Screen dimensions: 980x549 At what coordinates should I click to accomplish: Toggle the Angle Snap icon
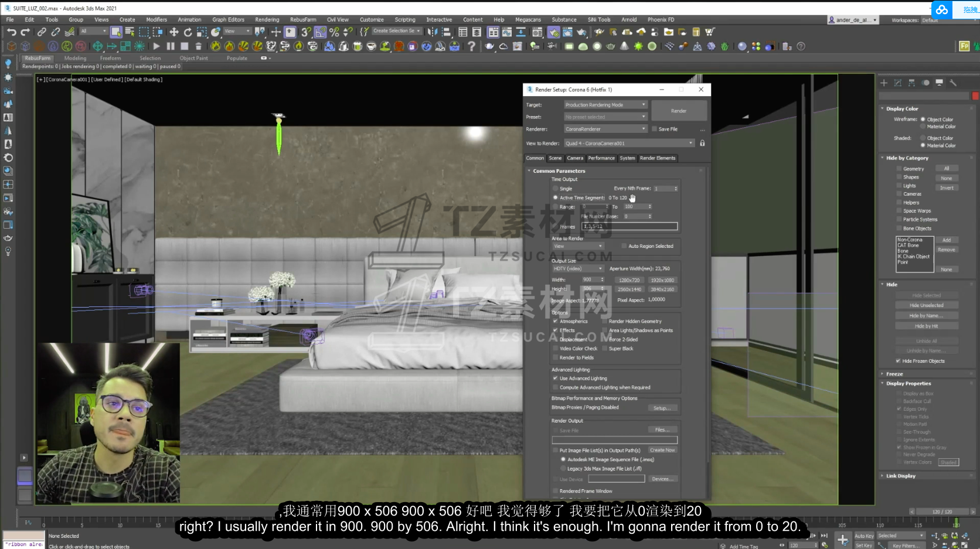click(320, 32)
